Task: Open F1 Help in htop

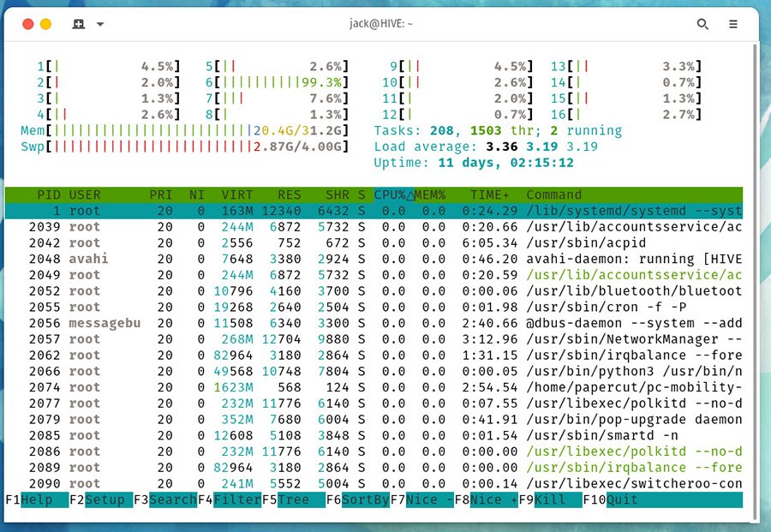Action: (36, 500)
